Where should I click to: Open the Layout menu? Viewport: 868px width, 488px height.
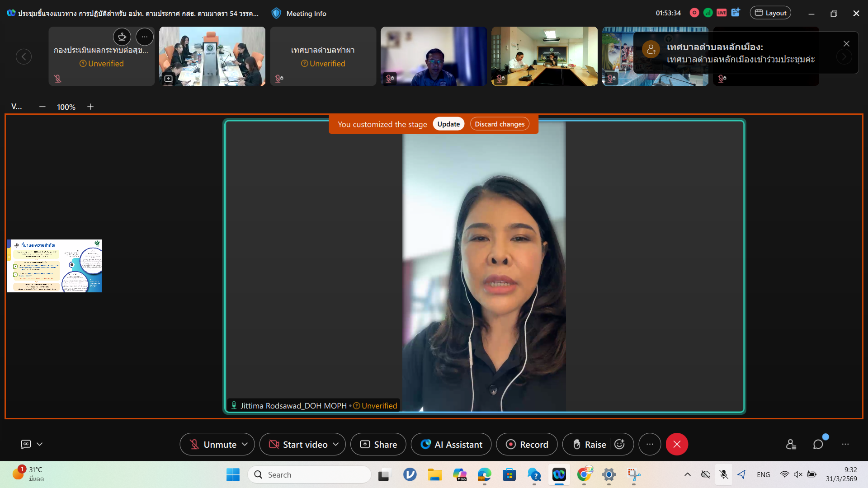[770, 13]
